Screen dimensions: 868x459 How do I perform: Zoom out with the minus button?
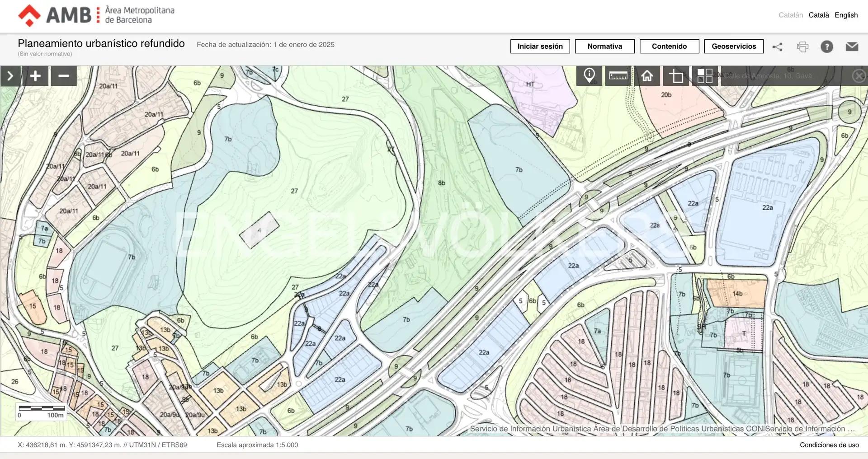(64, 76)
